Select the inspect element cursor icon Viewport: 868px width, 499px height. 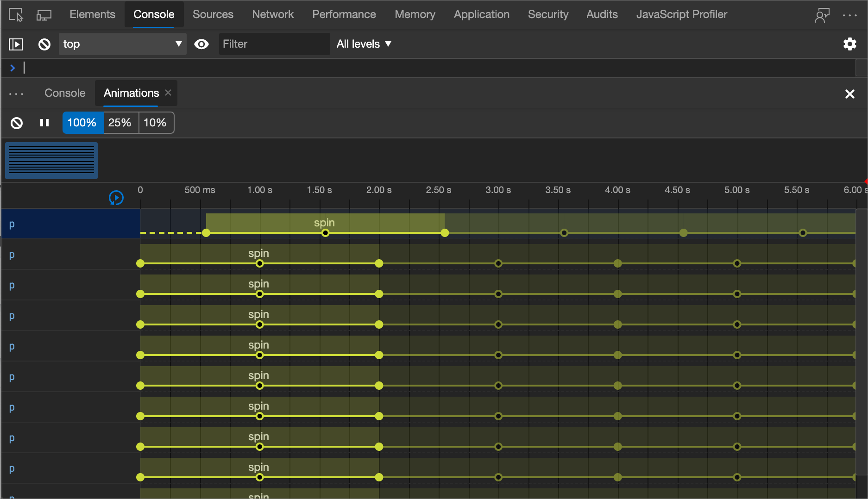coord(16,15)
